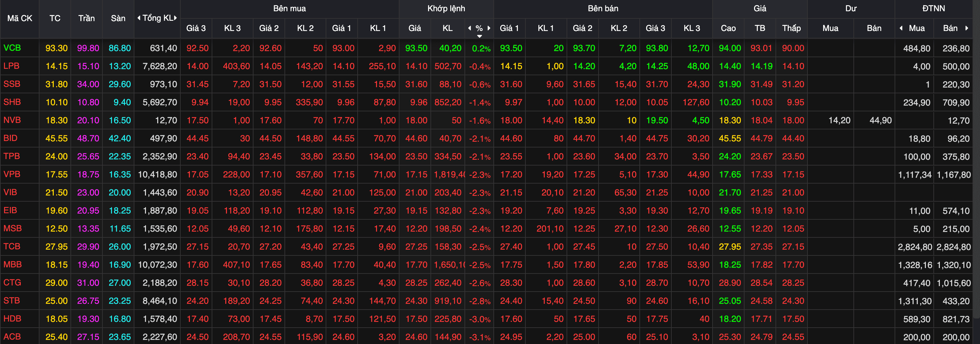Click VPB's total volume 10,418,80
Viewport: 980px width, 344px height.
tap(158, 174)
